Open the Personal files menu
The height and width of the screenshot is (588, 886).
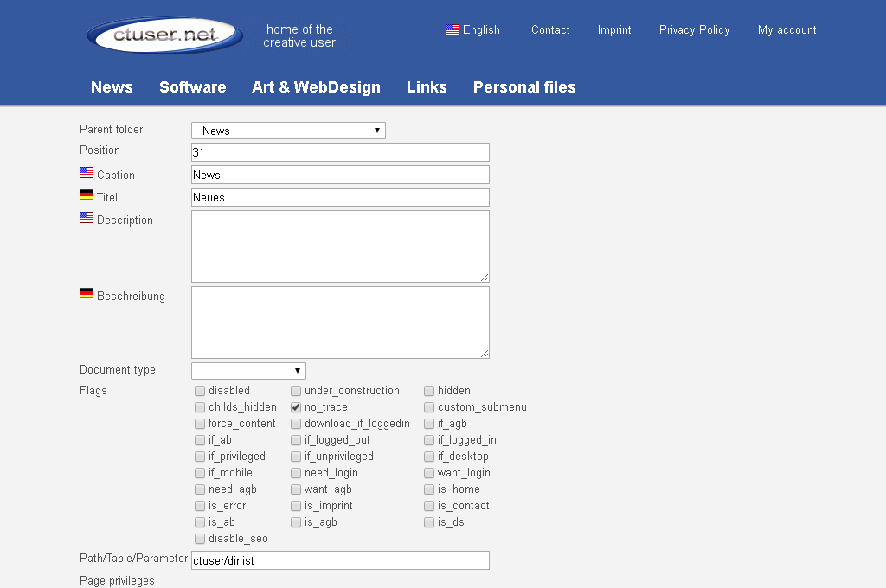click(524, 87)
